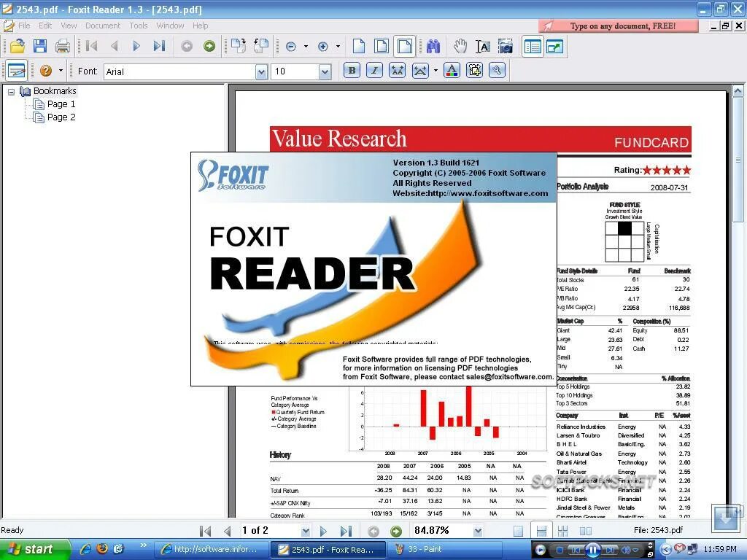Open the Tools menu
Viewport: 747px width, 560px height.
[x=138, y=26]
